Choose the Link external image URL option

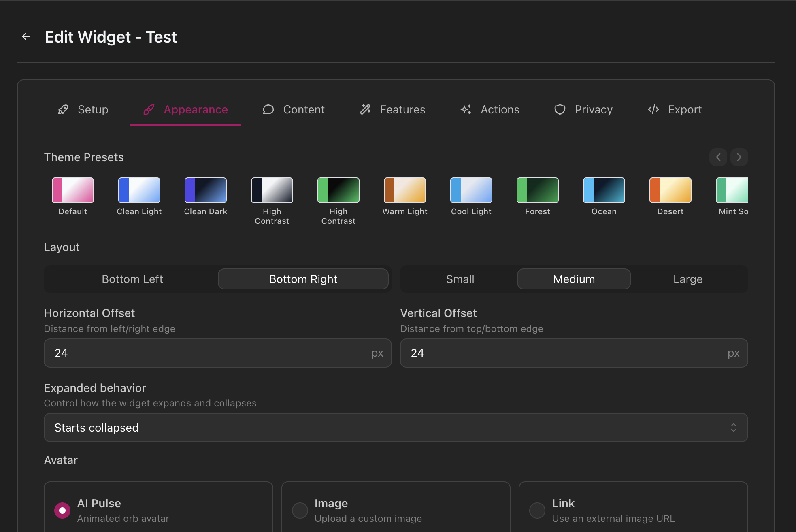coord(537,511)
